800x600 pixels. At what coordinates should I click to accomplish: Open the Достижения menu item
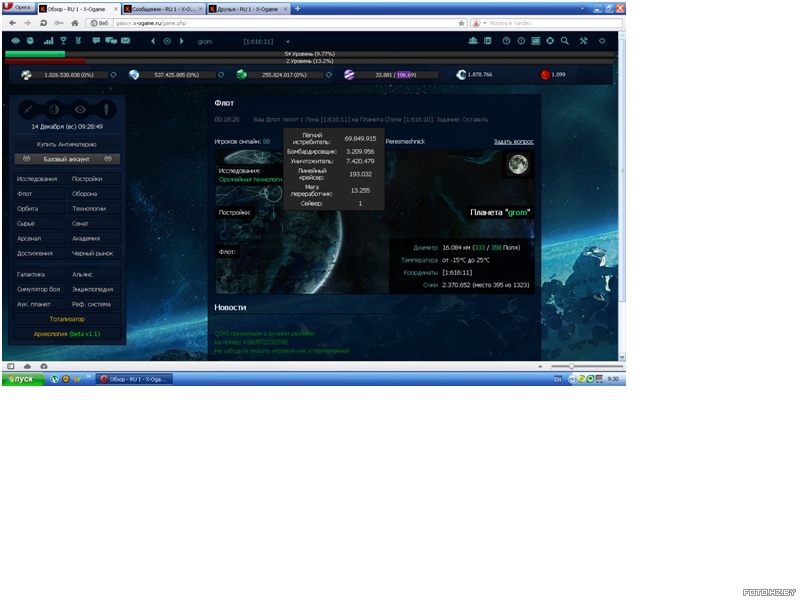(x=39, y=254)
